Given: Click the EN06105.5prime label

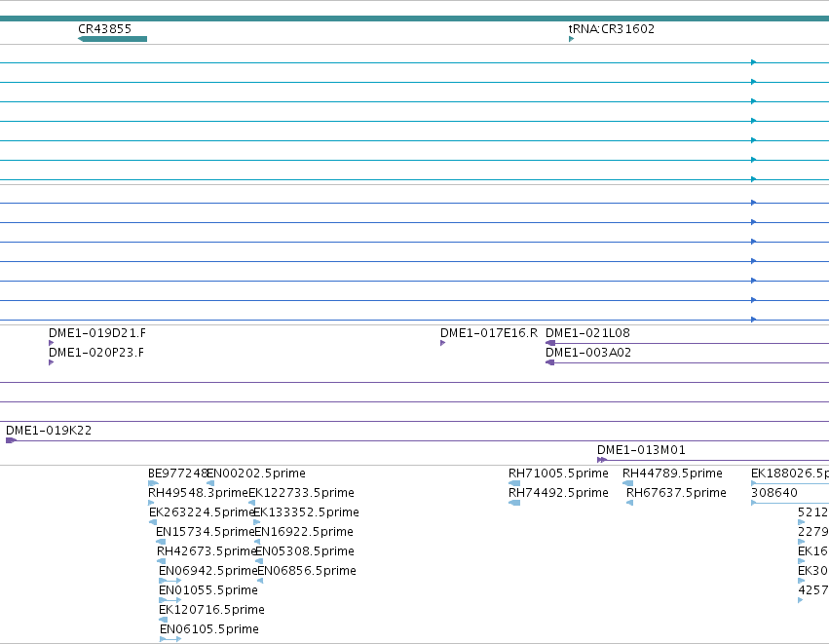Looking at the screenshot, I should point(208,629).
